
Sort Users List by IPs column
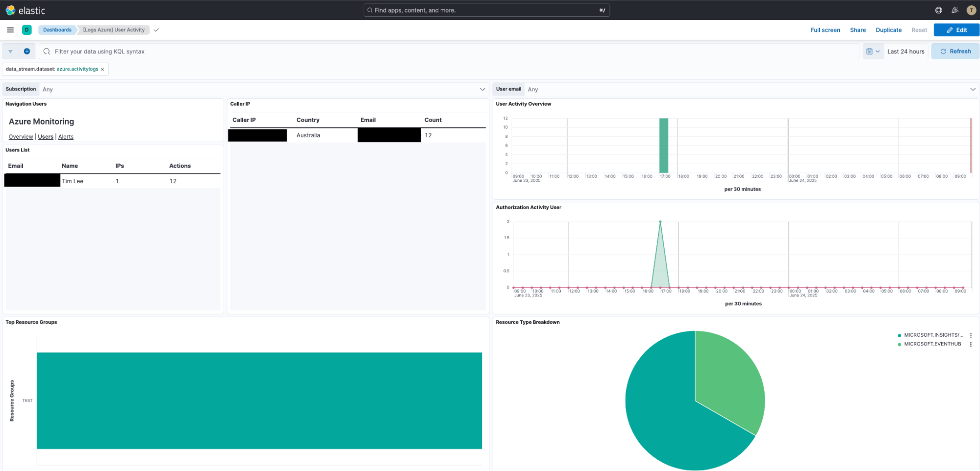click(120, 166)
